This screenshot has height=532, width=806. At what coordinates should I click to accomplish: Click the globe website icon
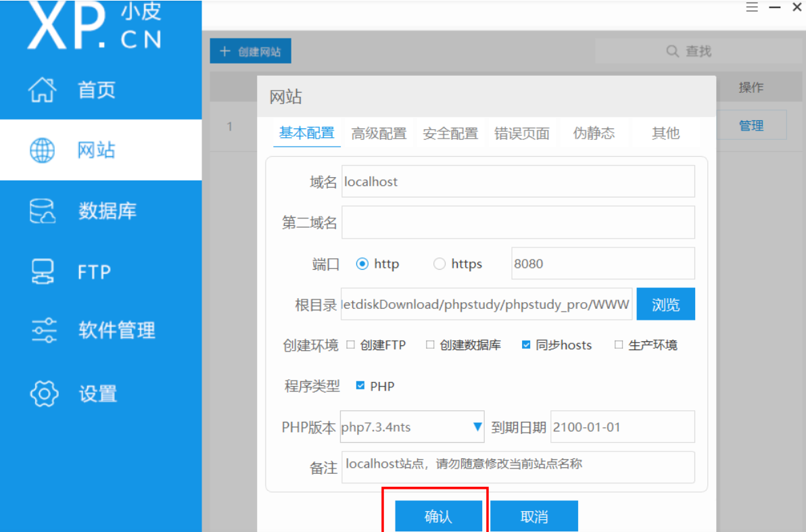click(x=42, y=151)
